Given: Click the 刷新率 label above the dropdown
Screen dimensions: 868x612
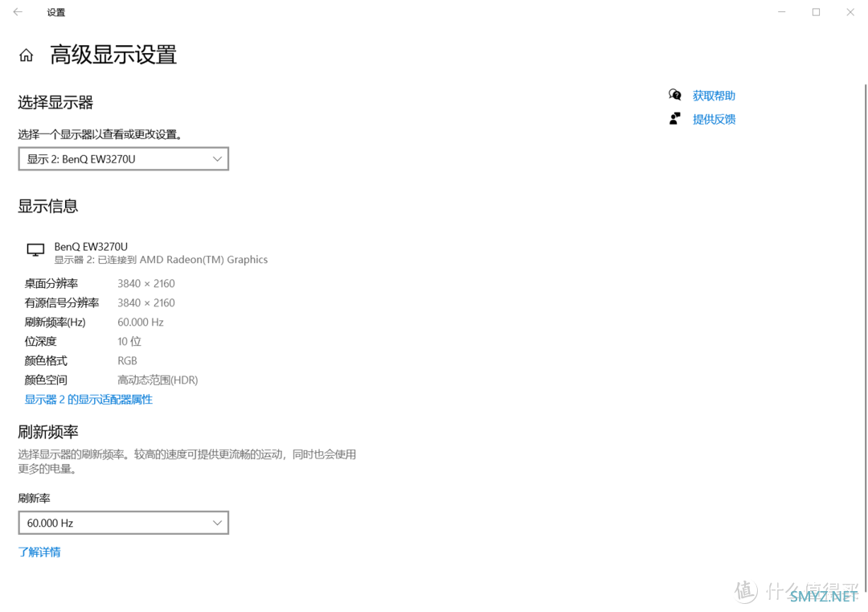Looking at the screenshot, I should tap(34, 499).
